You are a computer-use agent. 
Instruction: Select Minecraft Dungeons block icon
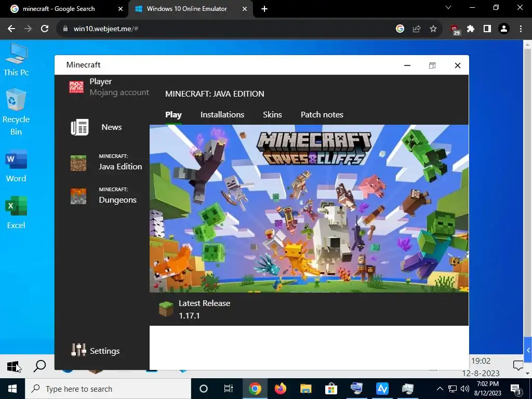click(78, 196)
